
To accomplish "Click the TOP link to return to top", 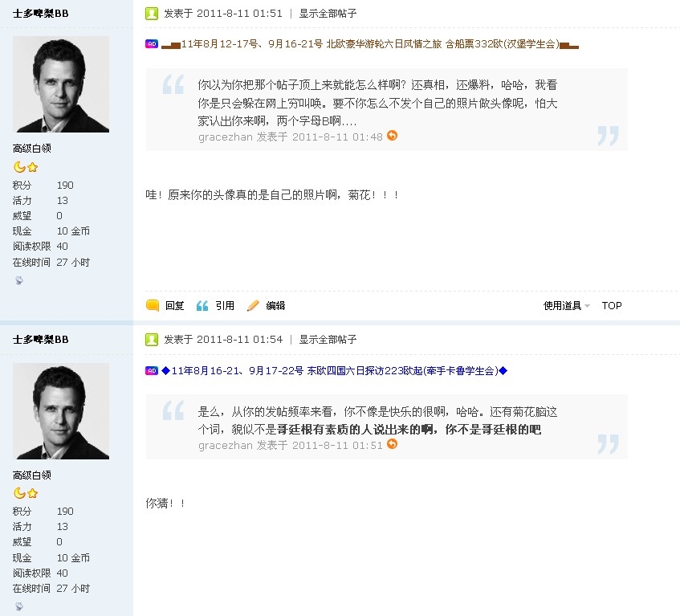I will (612, 306).
